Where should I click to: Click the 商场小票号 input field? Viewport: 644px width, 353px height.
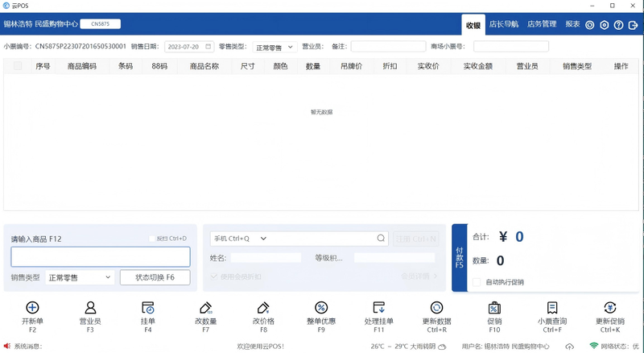click(x=511, y=47)
